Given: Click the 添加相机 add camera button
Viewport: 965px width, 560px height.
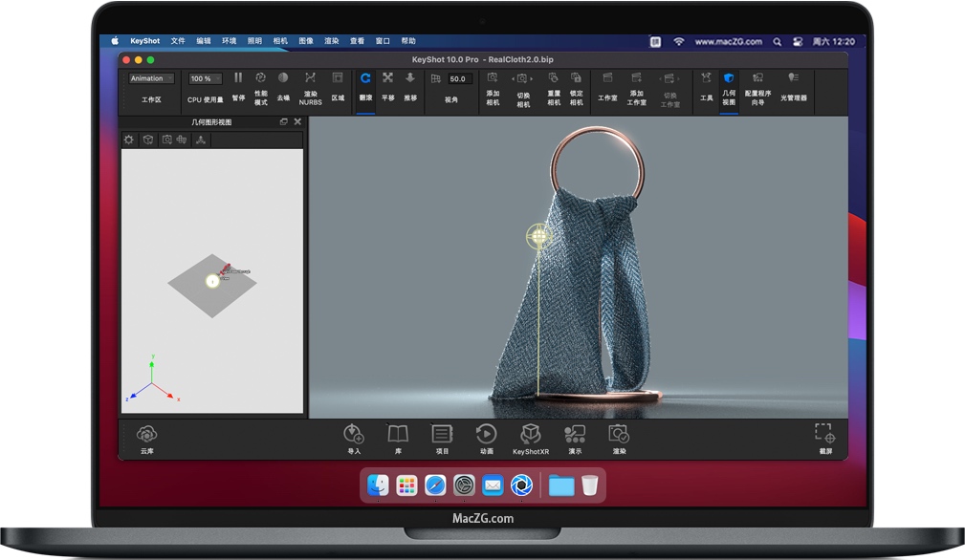Looking at the screenshot, I should click(493, 79).
